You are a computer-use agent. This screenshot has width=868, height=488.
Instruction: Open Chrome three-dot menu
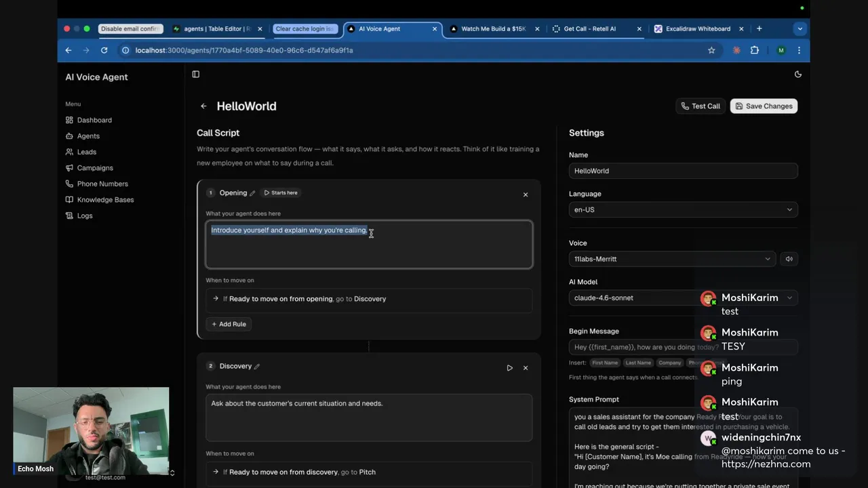click(x=799, y=50)
